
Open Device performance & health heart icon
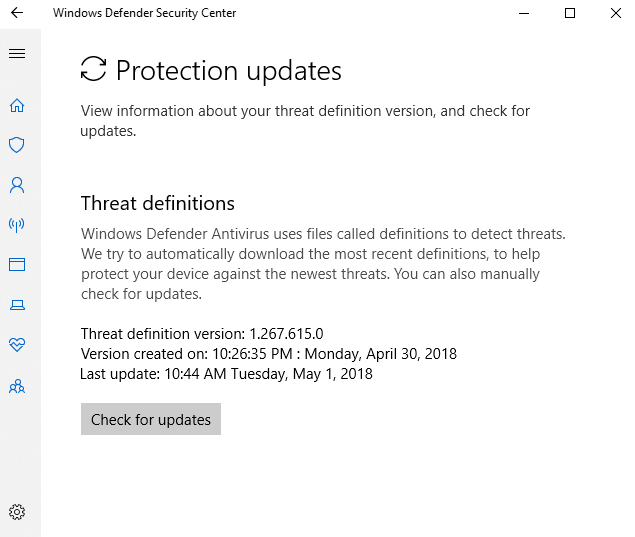click(x=17, y=345)
